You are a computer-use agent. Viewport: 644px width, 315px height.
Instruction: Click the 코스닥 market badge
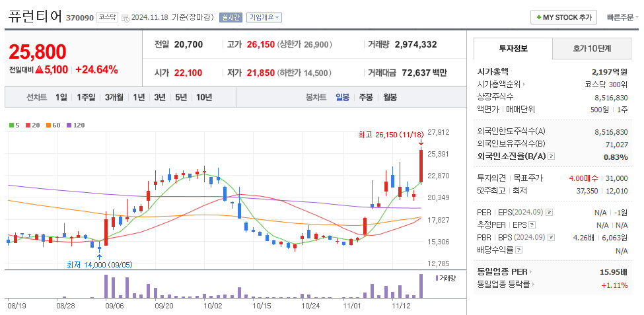tap(107, 18)
